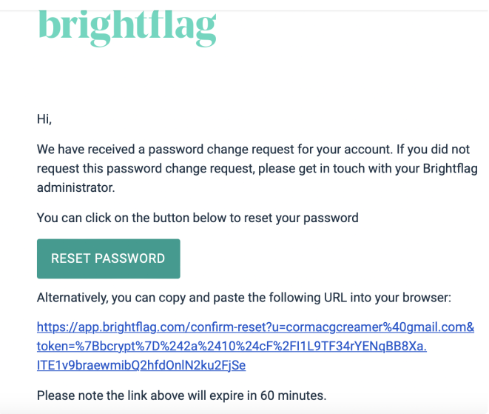Click the link line starting with token=
This screenshot has width=489, height=414.
click(x=232, y=346)
